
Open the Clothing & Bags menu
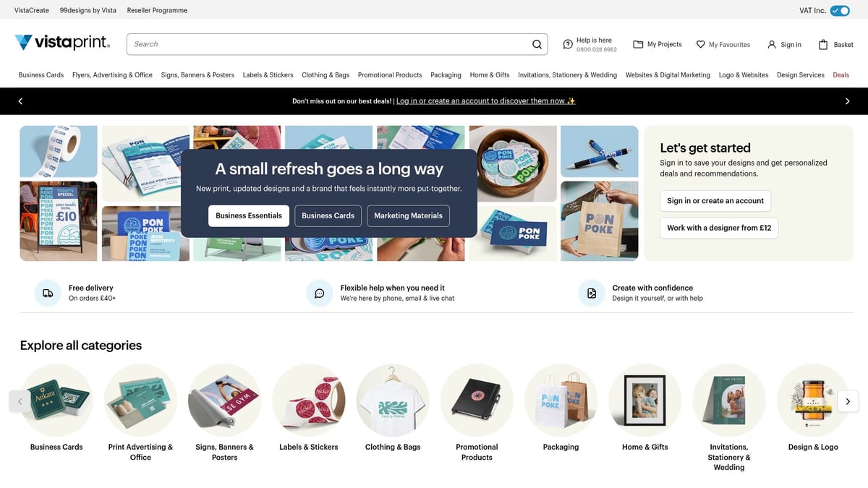[x=325, y=75]
